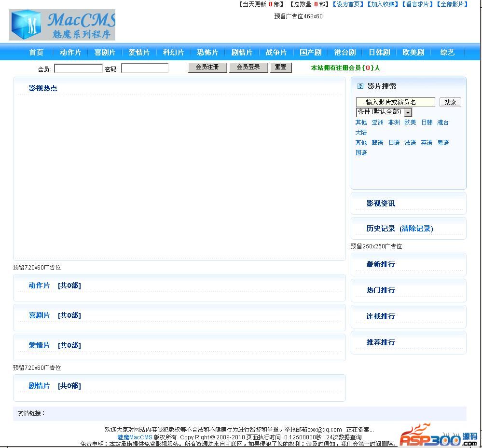Click the question icon beside 影片搜索
This screenshot has height=448, width=482.
click(x=360, y=86)
